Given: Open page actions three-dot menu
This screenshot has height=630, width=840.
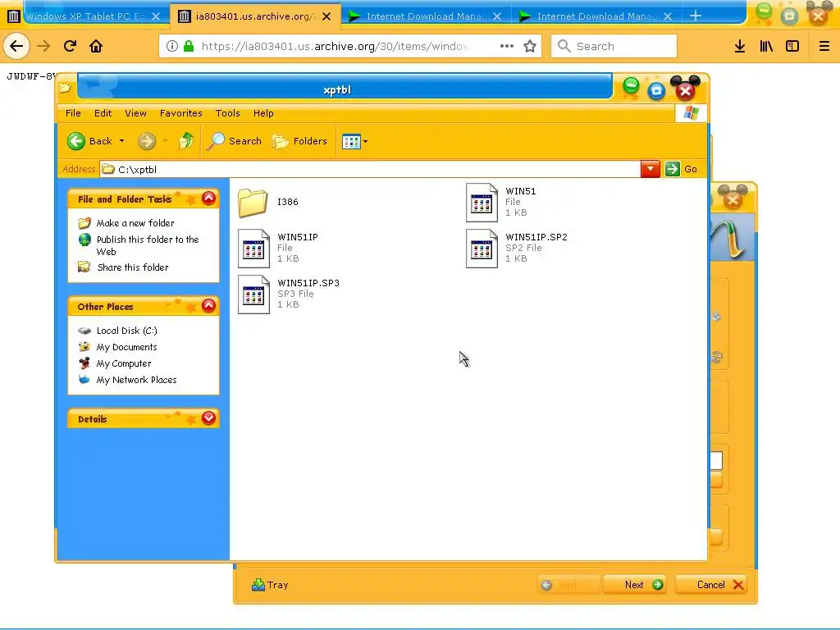Looking at the screenshot, I should click(507, 46).
